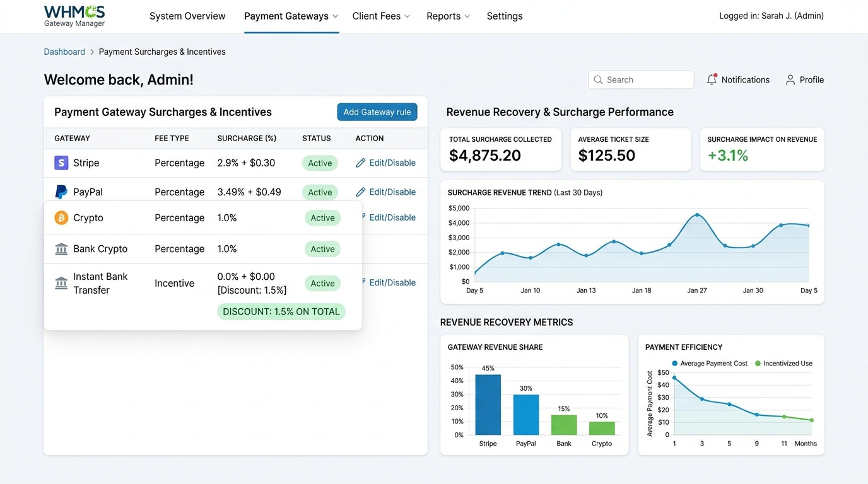Screen dimensions: 868x484
Task: Select the orange Bitcoin icon beside Crypto
Action: tap(61, 218)
